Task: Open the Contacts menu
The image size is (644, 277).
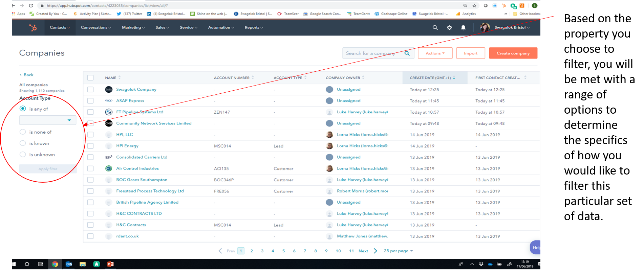Action: pos(60,28)
